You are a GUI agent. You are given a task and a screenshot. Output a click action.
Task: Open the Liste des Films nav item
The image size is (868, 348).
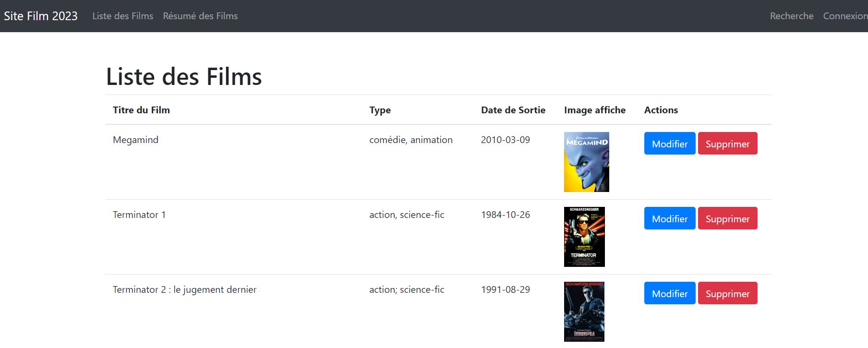(122, 16)
